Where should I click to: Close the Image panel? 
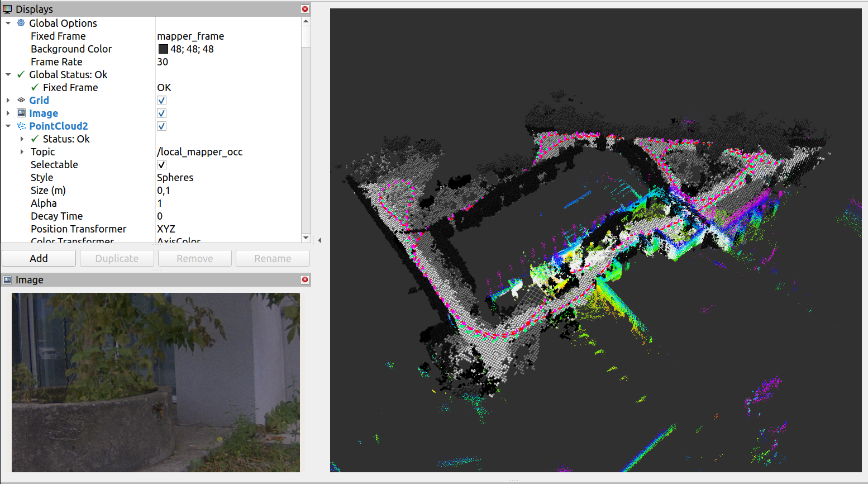coord(304,279)
